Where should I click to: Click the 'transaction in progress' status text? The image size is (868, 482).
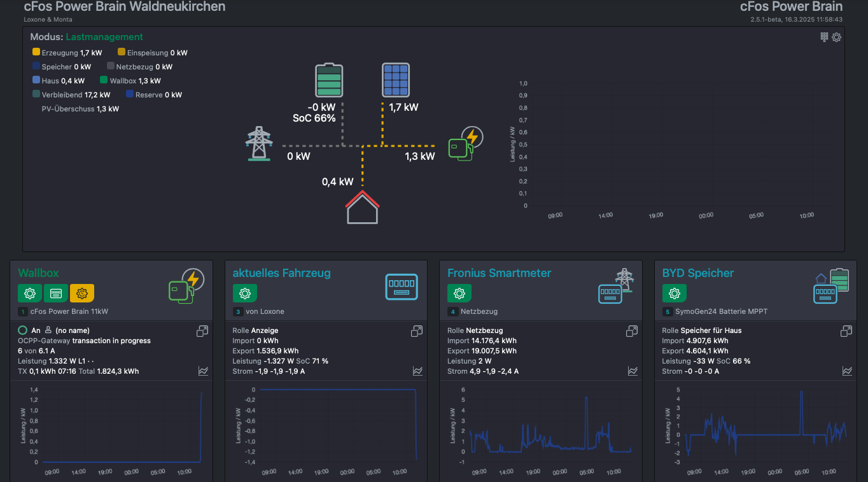tap(111, 341)
